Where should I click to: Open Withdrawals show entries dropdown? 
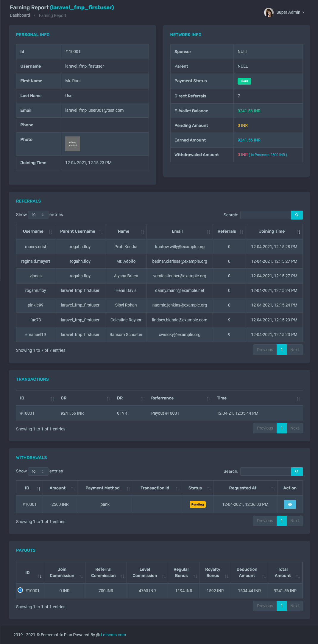click(38, 471)
